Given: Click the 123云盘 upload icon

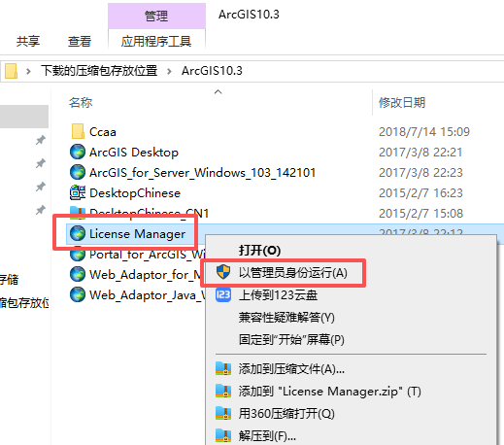Looking at the screenshot, I should [x=223, y=294].
